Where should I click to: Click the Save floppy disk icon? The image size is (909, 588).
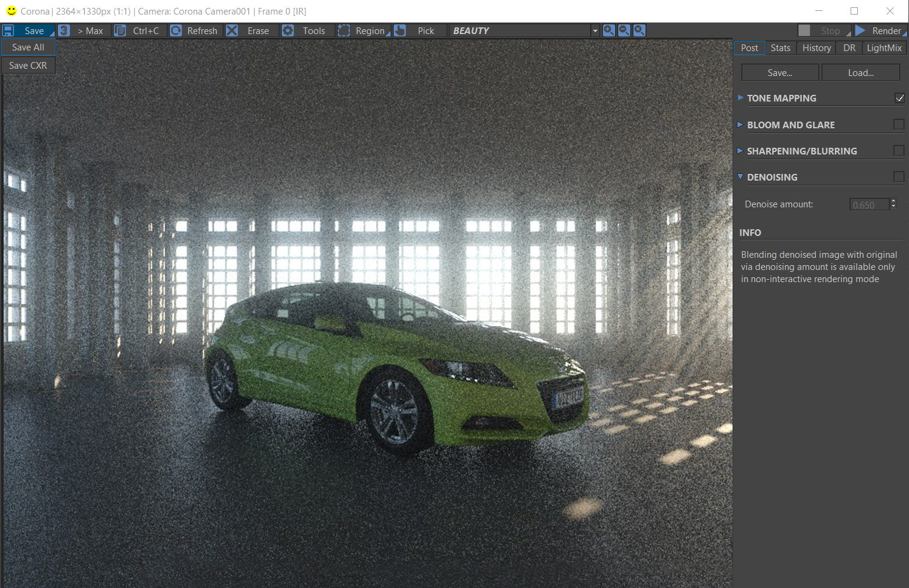9,30
